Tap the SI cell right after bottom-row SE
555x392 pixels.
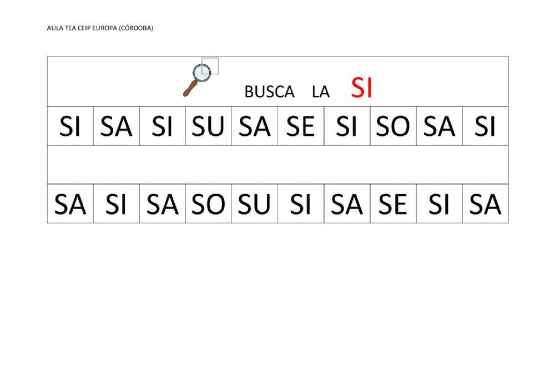[439, 205]
